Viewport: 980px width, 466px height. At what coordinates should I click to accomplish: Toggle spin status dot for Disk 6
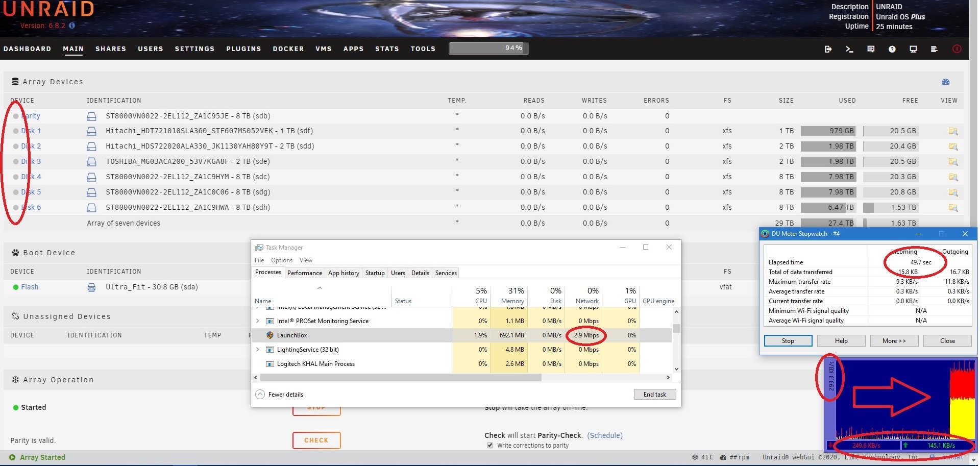(x=16, y=208)
